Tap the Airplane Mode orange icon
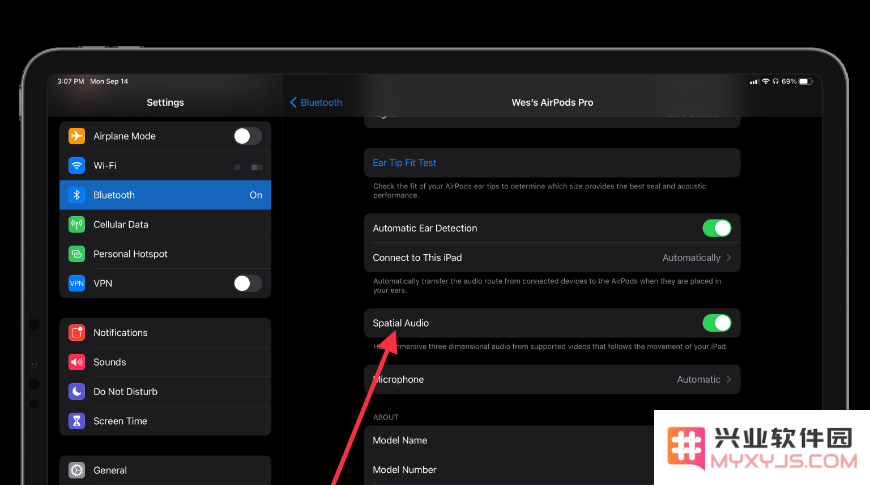870x485 pixels. click(x=77, y=136)
